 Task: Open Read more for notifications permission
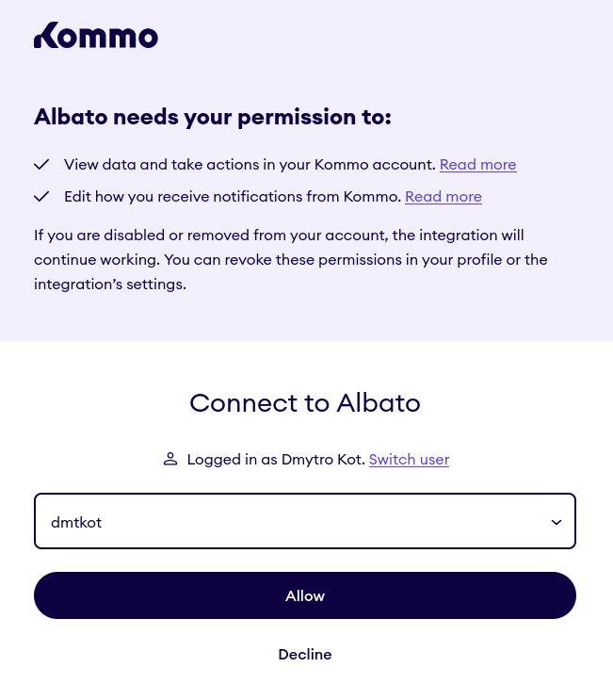pos(443,196)
